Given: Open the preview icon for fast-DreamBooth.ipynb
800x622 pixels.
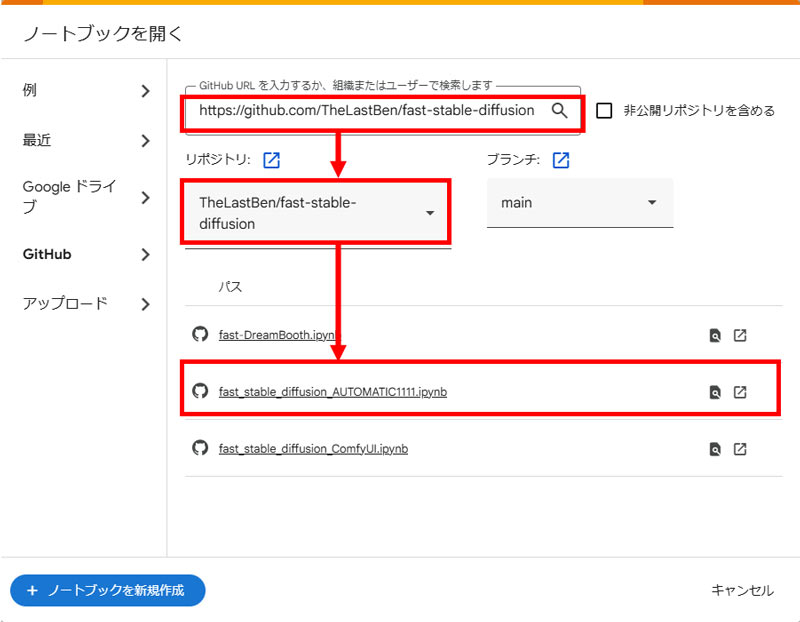Looking at the screenshot, I should pyautogui.click(x=715, y=337).
